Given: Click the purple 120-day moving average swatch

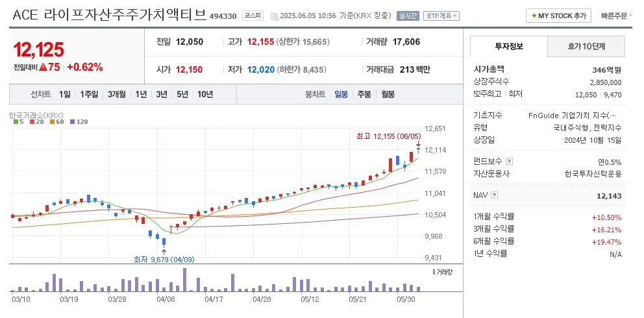Looking at the screenshot, I should pos(71,121).
